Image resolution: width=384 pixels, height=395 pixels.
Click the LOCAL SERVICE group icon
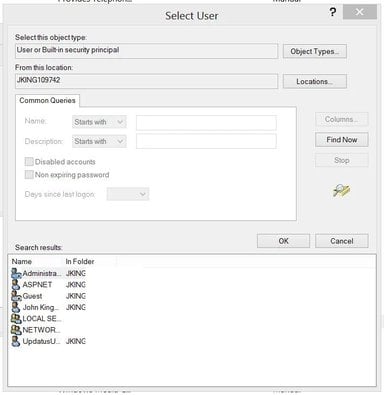(x=16, y=319)
